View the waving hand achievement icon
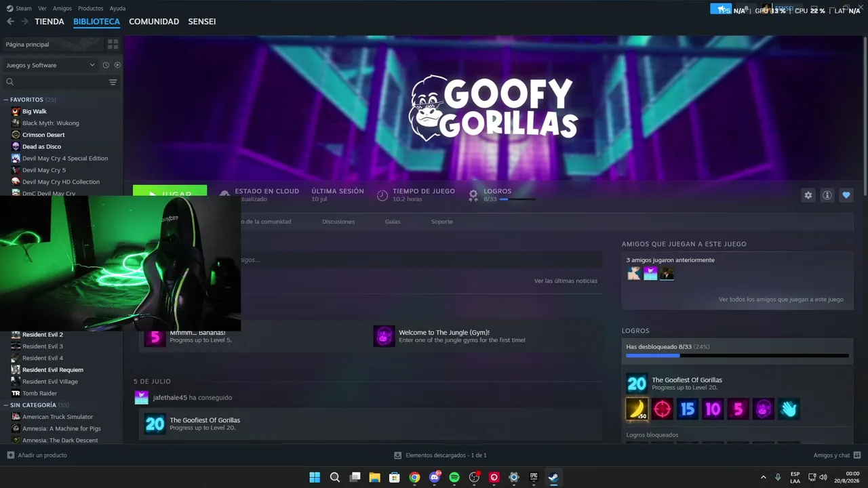This screenshot has width=868, height=488. pyautogui.click(x=789, y=409)
